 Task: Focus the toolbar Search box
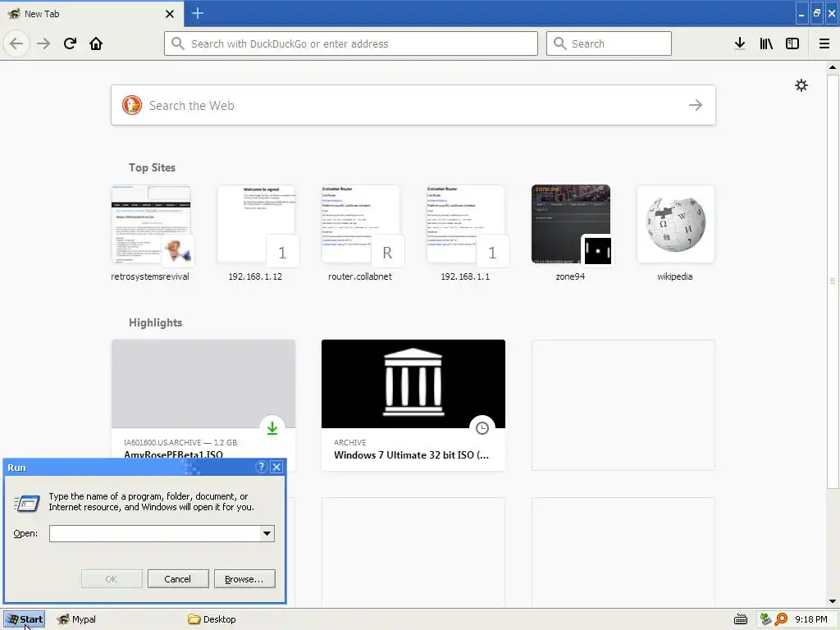pyautogui.click(x=609, y=43)
